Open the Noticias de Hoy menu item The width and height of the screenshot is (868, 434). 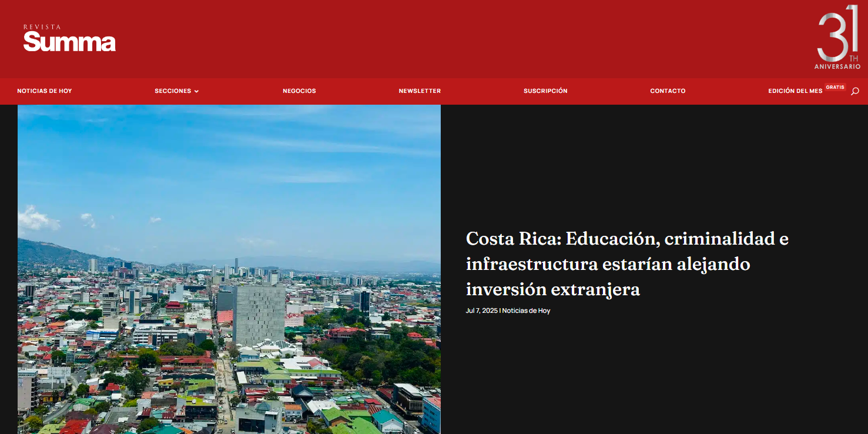point(45,91)
